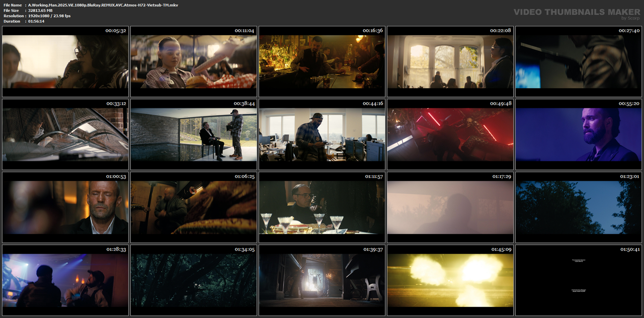Click the 00:22:08 timestamp label
The image size is (644, 318).
point(501,31)
